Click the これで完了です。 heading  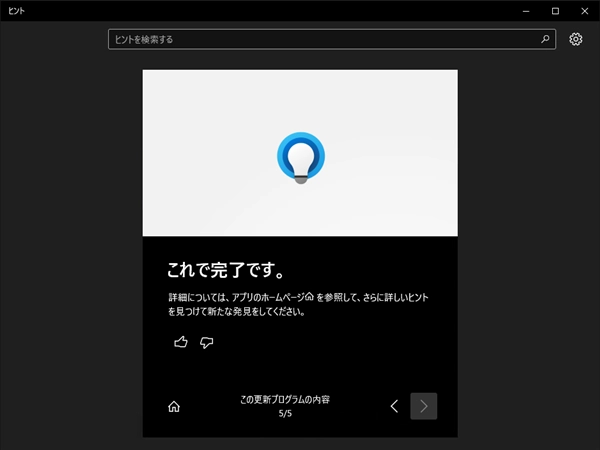click(x=226, y=270)
